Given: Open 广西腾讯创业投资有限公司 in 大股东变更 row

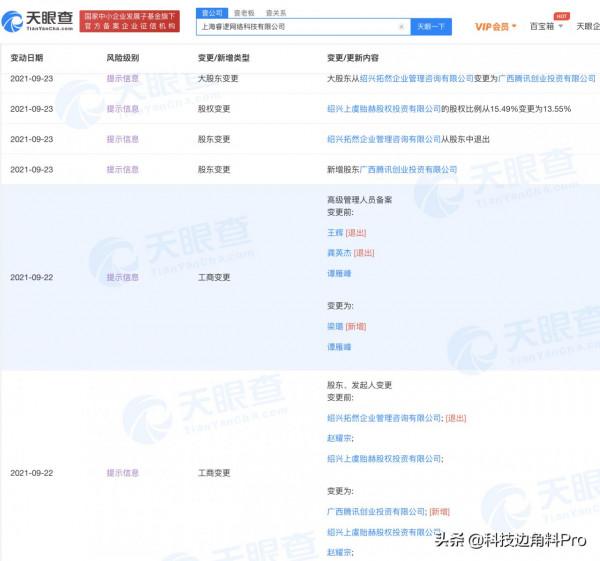Looking at the screenshot, I should click(x=547, y=78).
